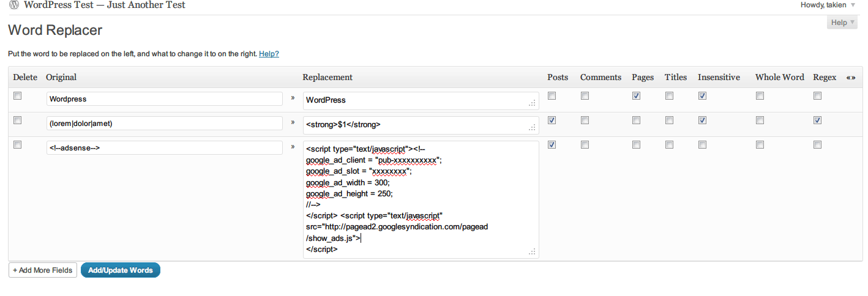Enable Comments for the adsense row
868x296 pixels.
(x=585, y=145)
